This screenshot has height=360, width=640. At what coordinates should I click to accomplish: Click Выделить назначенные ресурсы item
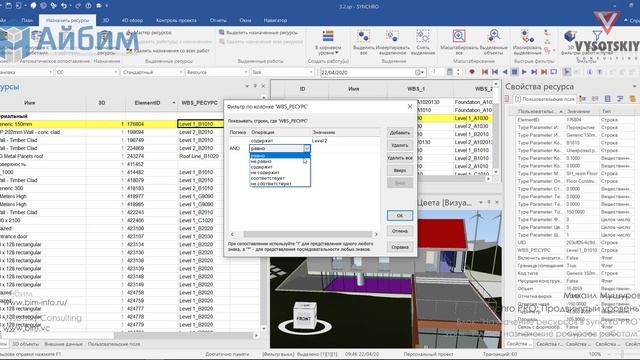(258, 32)
